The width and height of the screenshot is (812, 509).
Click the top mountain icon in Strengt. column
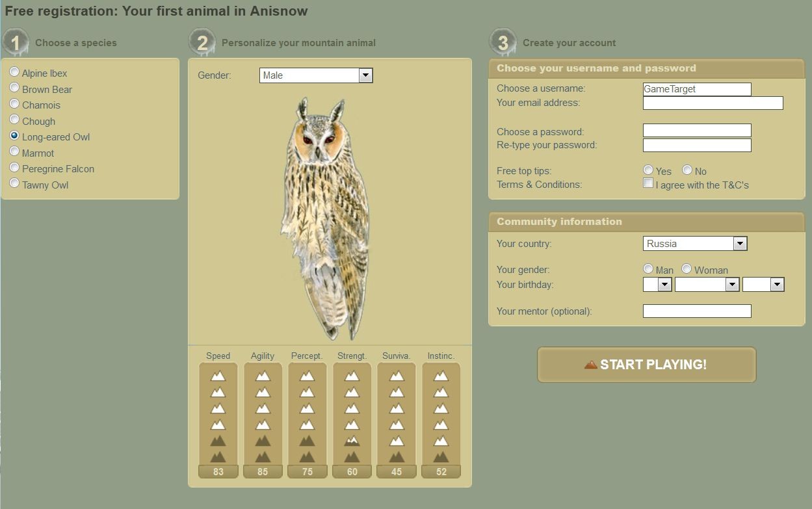[x=352, y=376]
